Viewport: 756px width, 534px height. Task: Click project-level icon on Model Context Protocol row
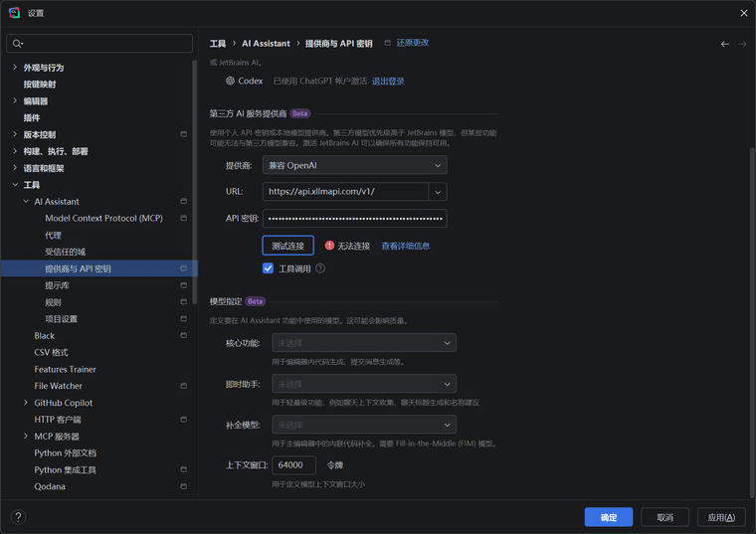click(184, 219)
